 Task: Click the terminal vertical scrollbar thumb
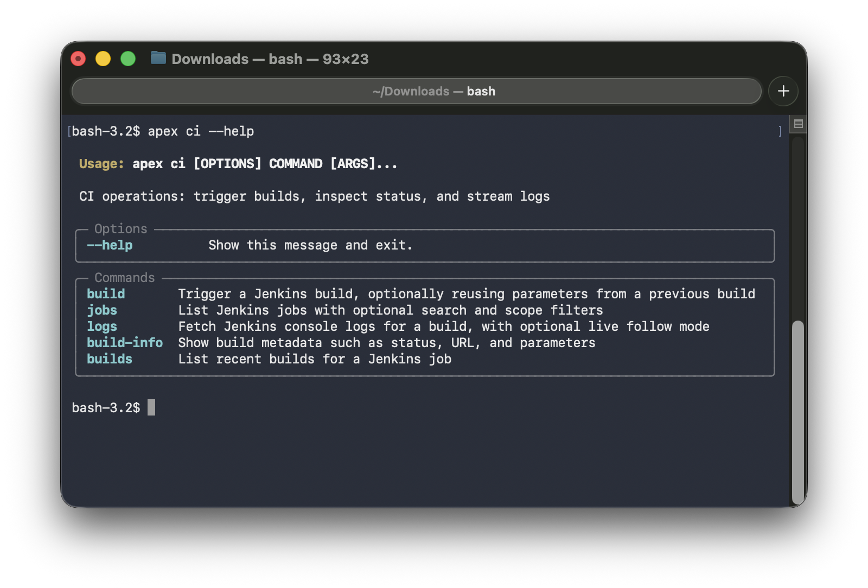[797, 412]
